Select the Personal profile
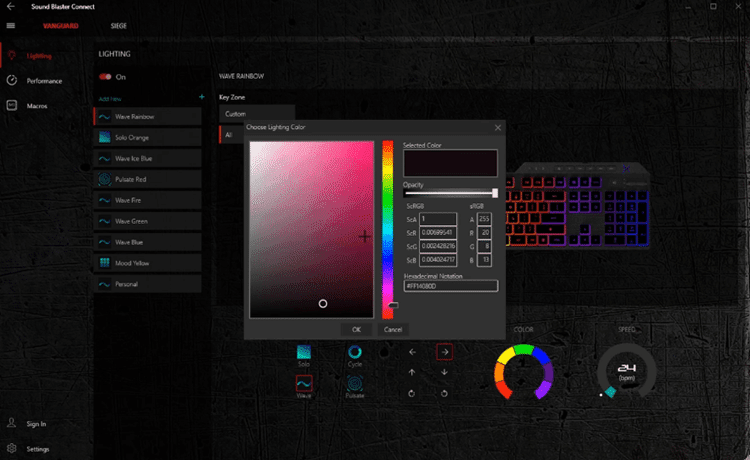The image size is (750, 460). (148, 284)
